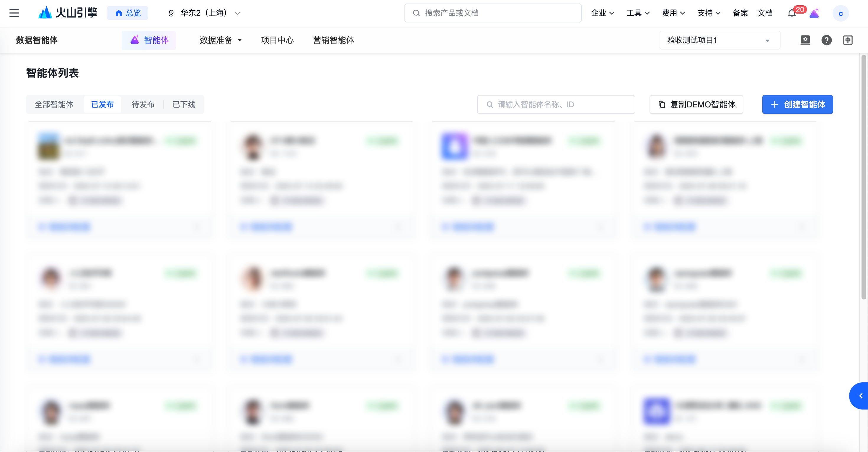Expand the 华东2（上海）region dropdown
This screenshot has height=452, width=868.
pyautogui.click(x=204, y=13)
